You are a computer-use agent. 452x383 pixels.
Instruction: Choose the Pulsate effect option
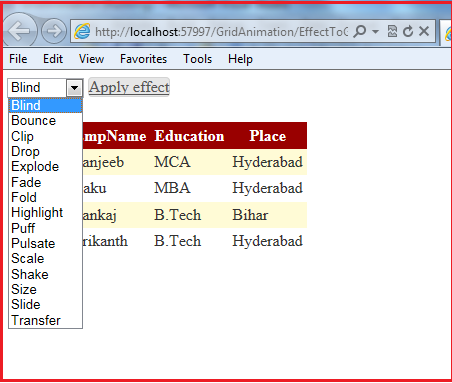pos(45,243)
